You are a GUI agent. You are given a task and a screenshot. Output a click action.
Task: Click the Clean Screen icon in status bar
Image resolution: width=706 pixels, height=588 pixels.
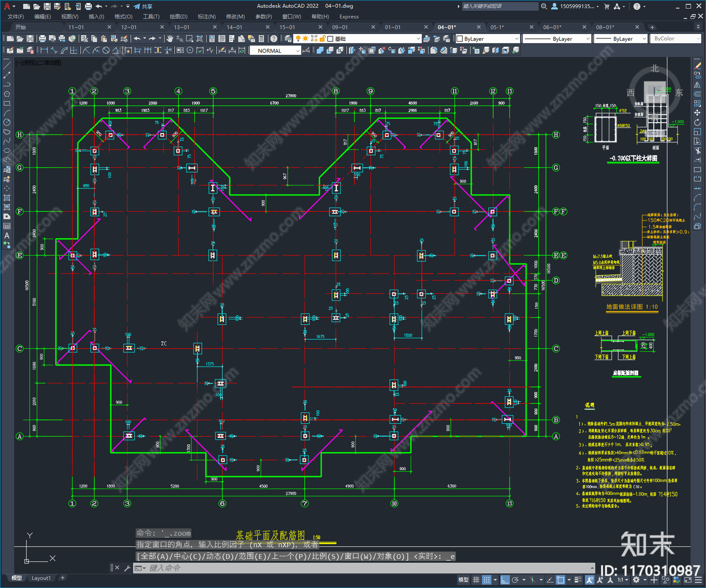688,580
